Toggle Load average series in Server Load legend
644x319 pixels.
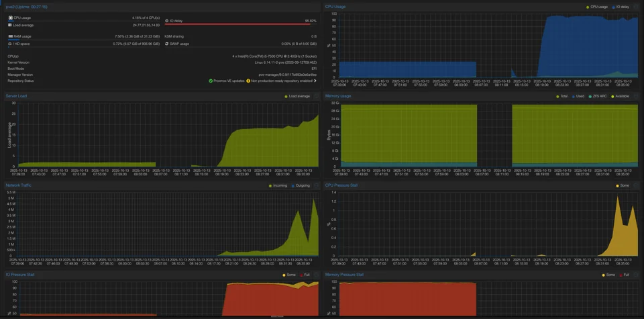click(297, 96)
